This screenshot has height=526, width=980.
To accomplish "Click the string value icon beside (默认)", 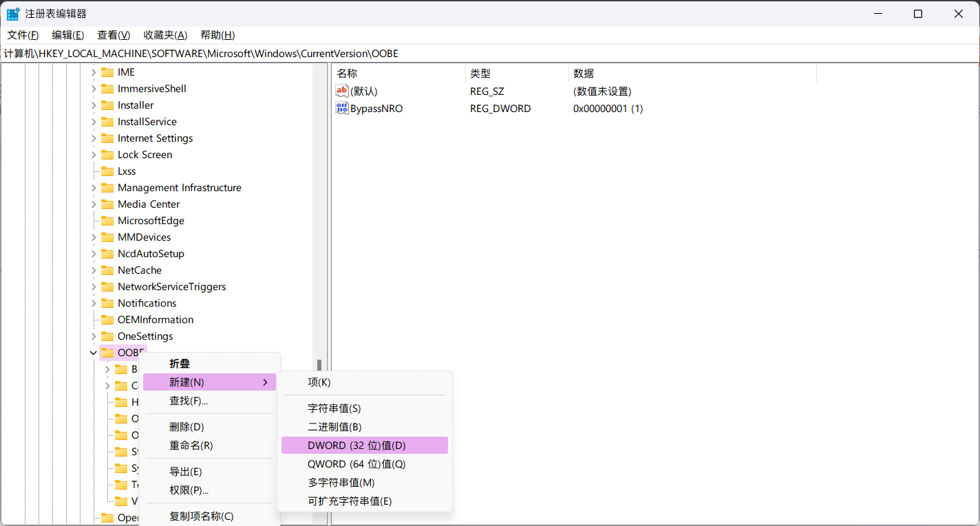I will [342, 90].
